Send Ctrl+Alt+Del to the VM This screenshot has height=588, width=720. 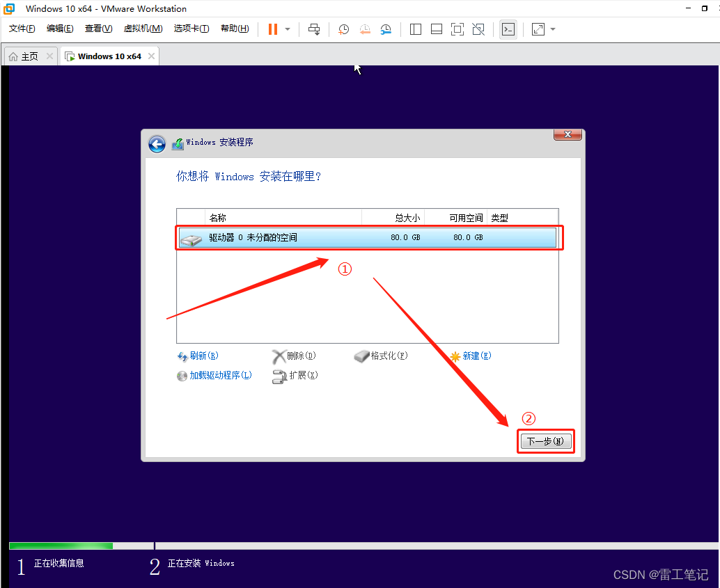pos(314,29)
